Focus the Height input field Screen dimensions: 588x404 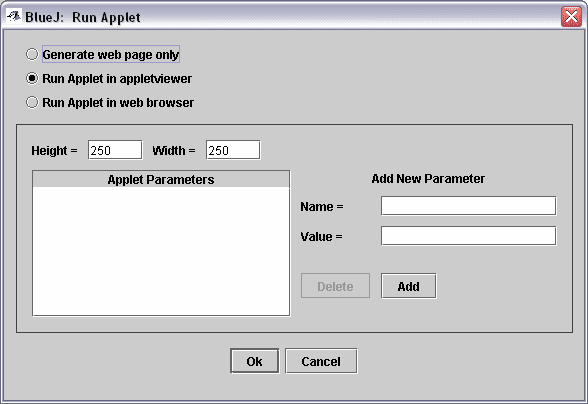(x=115, y=150)
